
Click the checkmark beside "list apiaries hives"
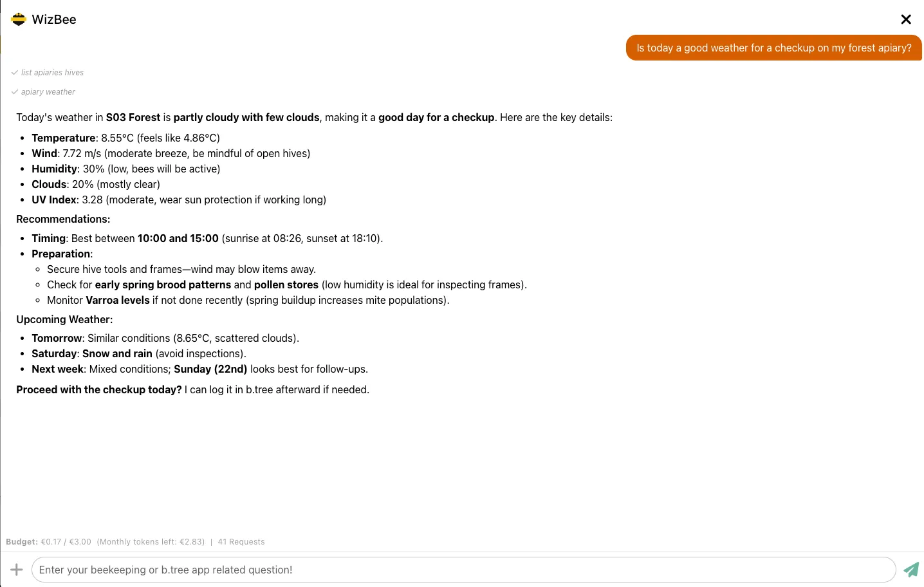coord(14,73)
